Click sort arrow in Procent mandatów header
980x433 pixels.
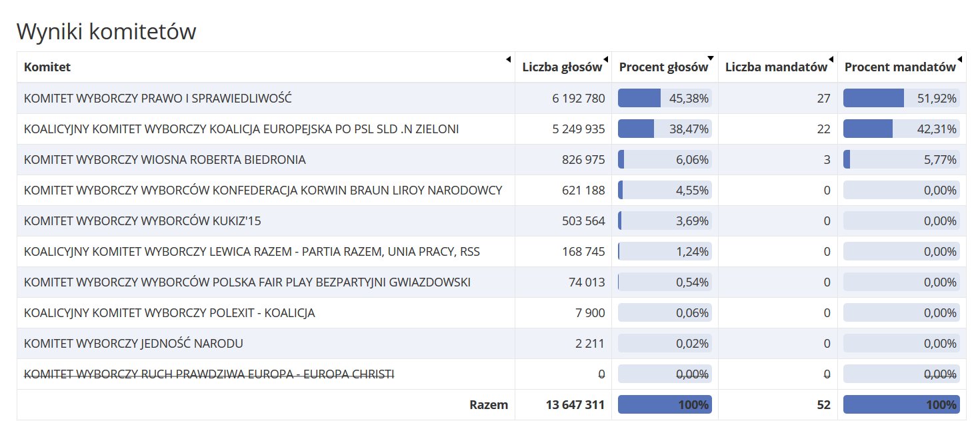point(959,59)
